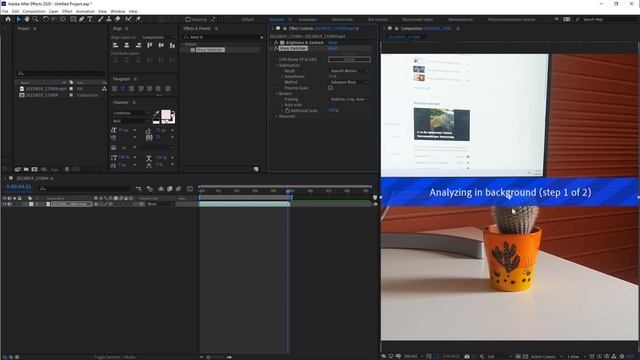Viewport: 640px width, 360px height.
Task: Click the Home icon in the toolbar
Action: [8, 19]
